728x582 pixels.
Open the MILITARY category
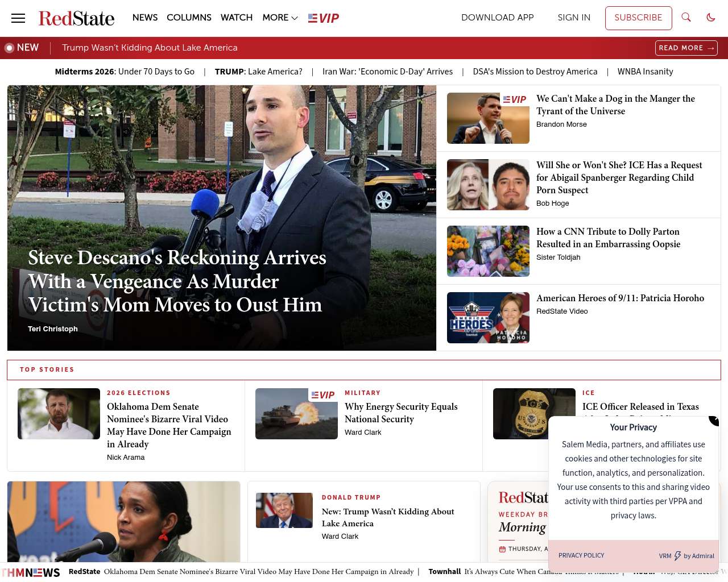pyautogui.click(x=362, y=393)
